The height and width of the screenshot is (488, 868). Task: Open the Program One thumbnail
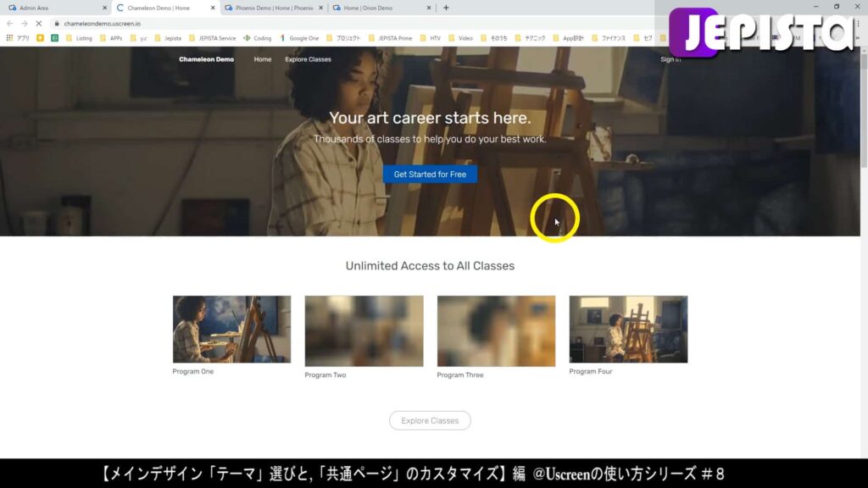point(231,330)
